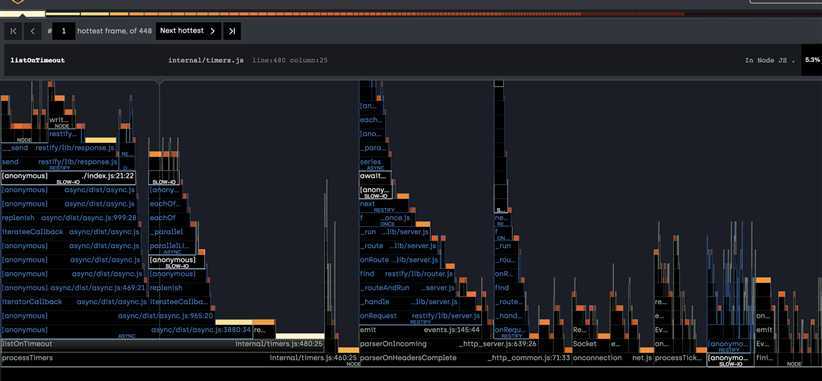Select the (anonymous) ./index.js:21:22 frame
The width and height of the screenshot is (822, 381).
pyautogui.click(x=68, y=177)
